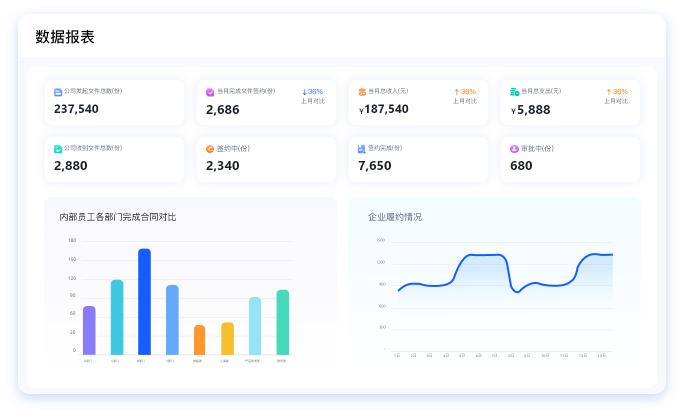
Task: Click the value 237,540
Action: [x=76, y=109]
